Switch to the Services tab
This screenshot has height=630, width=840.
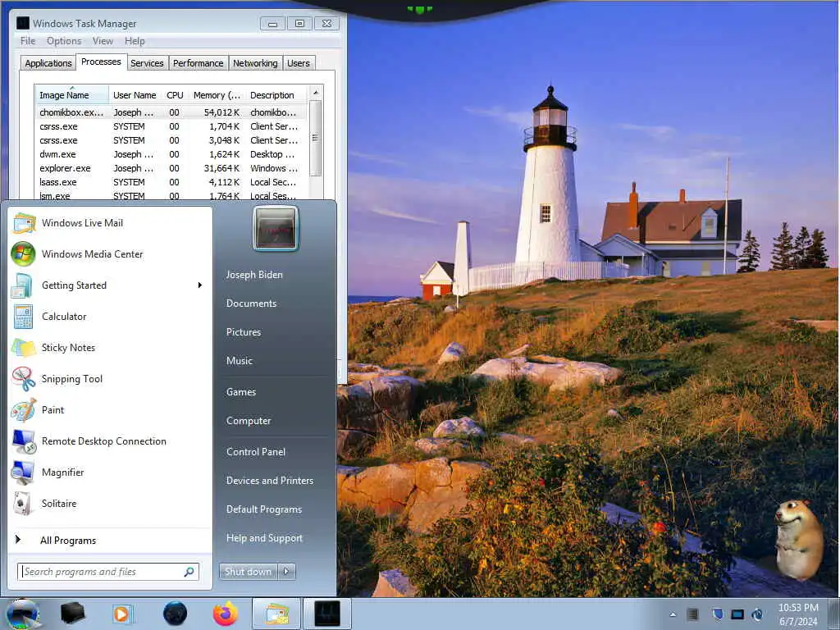[147, 63]
